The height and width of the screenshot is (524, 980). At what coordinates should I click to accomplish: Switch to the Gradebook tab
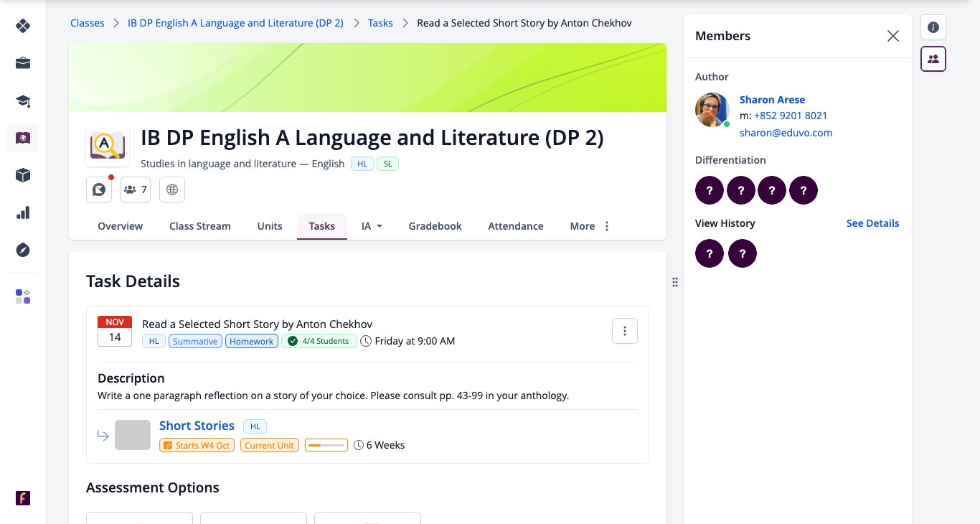pos(435,226)
